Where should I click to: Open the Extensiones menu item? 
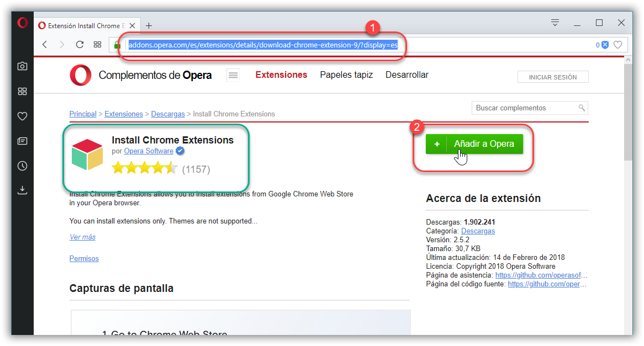(x=281, y=74)
